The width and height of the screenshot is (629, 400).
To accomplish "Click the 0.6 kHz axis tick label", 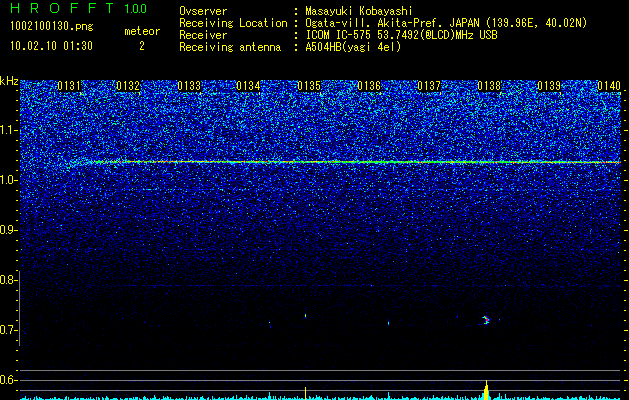I will point(8,380).
